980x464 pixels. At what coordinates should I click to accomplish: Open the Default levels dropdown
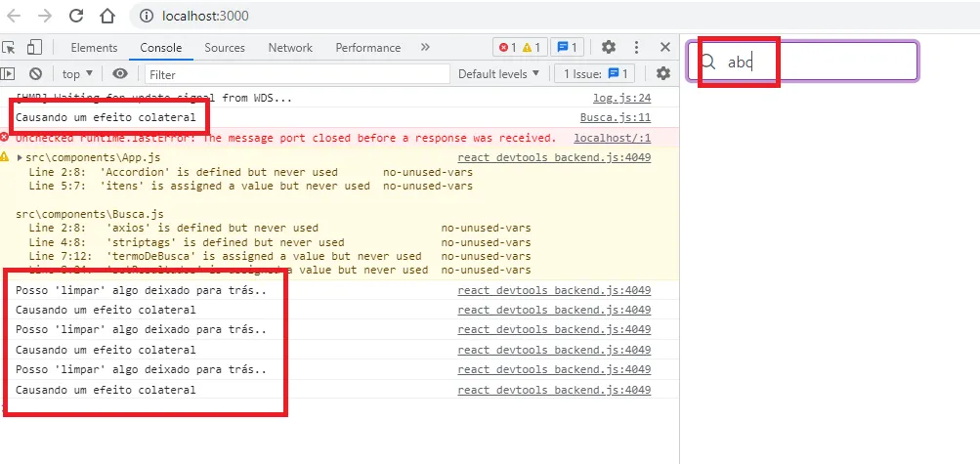click(498, 73)
